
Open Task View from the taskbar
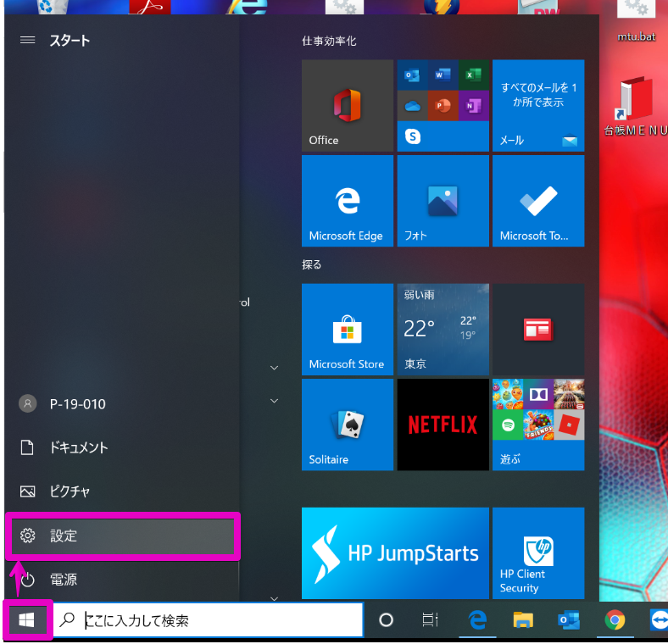coord(430,619)
